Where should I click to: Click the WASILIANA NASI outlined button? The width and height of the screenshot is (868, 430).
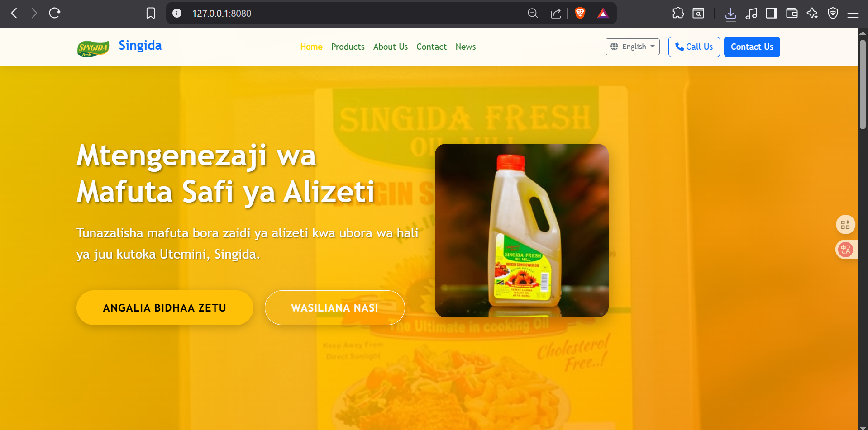click(x=334, y=307)
